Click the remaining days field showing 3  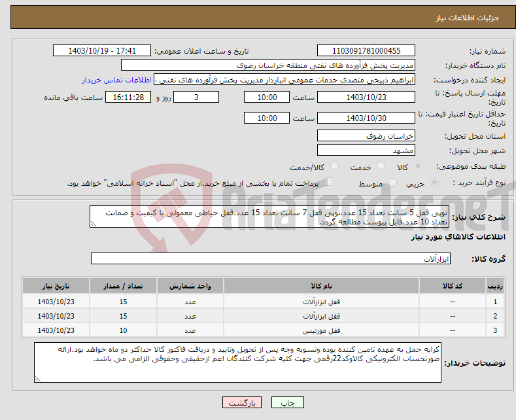tap(196, 97)
